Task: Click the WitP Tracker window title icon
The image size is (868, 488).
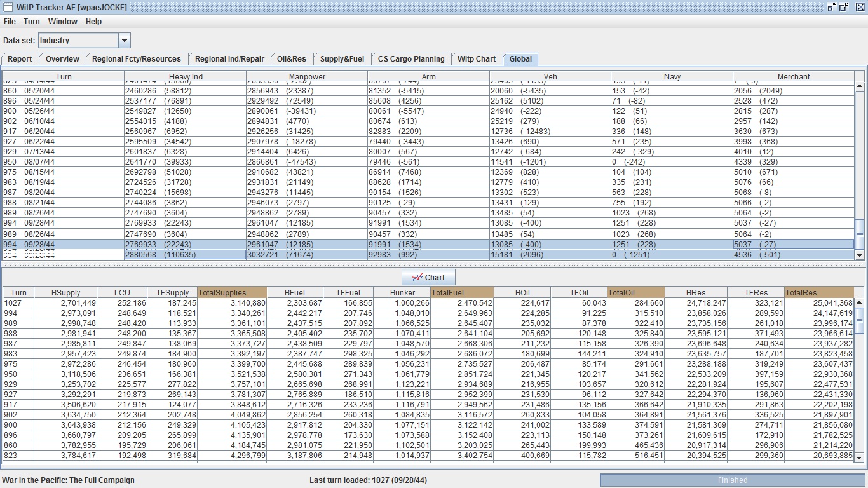Action: click(x=8, y=7)
